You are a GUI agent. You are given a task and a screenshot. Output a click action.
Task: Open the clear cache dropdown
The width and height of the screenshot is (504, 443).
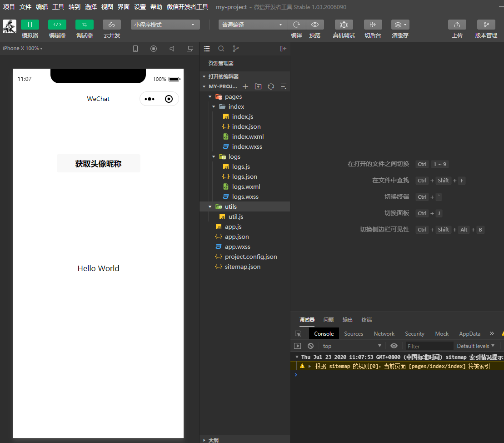400,25
